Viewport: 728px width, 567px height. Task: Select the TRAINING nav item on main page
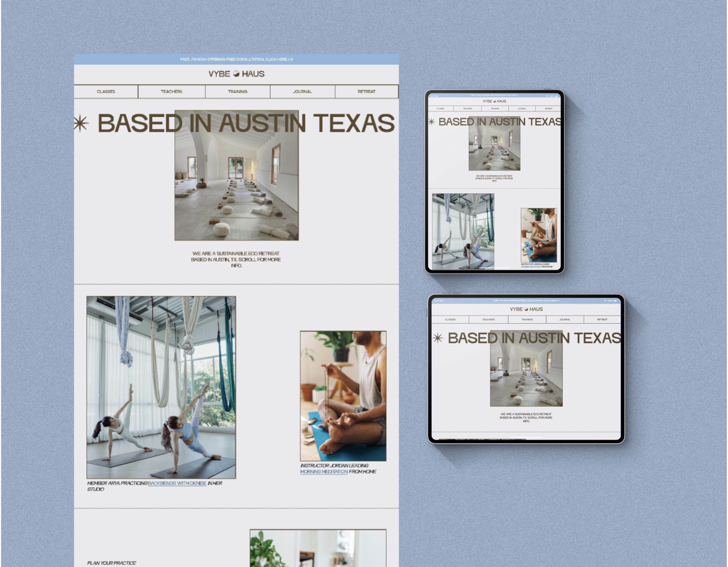point(238,92)
